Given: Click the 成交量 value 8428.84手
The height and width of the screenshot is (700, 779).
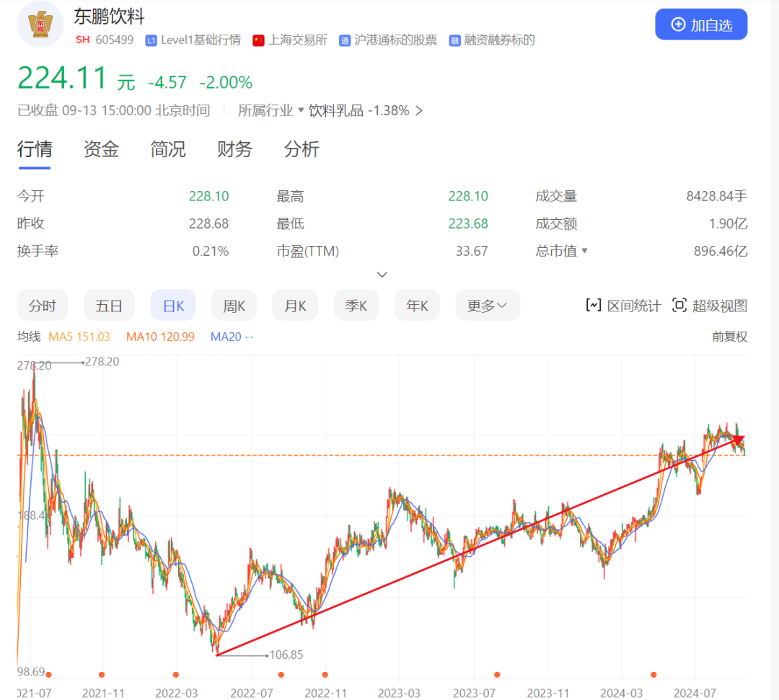Looking at the screenshot, I should [x=716, y=196].
